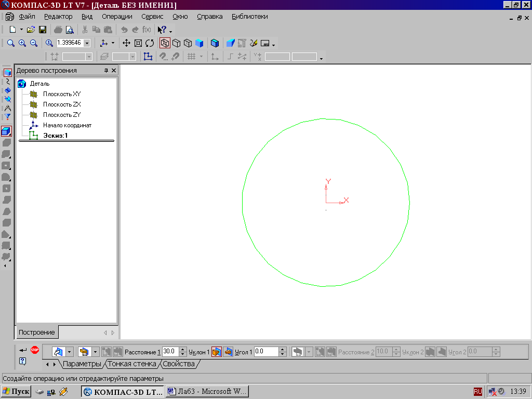Image resolution: width=532 pixels, height=399 pixels.
Task: Click the КОМПАС-3D LT taskbar button
Action: coord(123,392)
